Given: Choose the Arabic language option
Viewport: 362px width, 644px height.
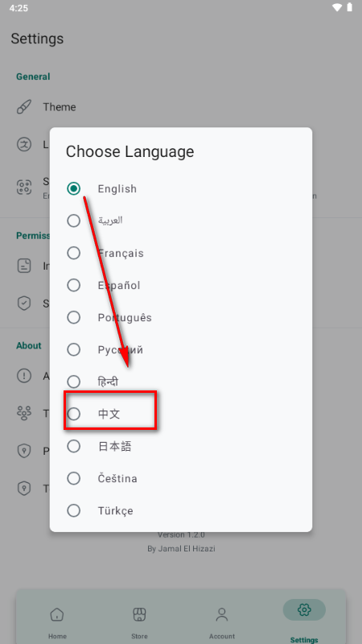Looking at the screenshot, I should click(x=73, y=221).
